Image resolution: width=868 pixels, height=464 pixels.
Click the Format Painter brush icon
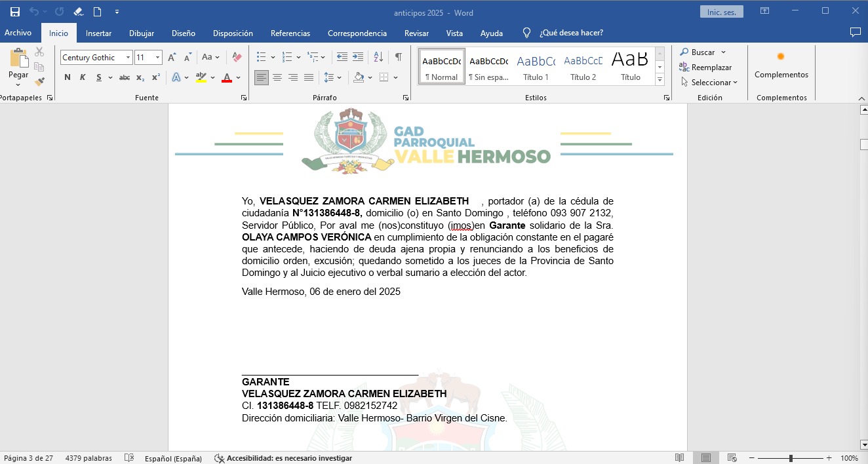tap(39, 82)
